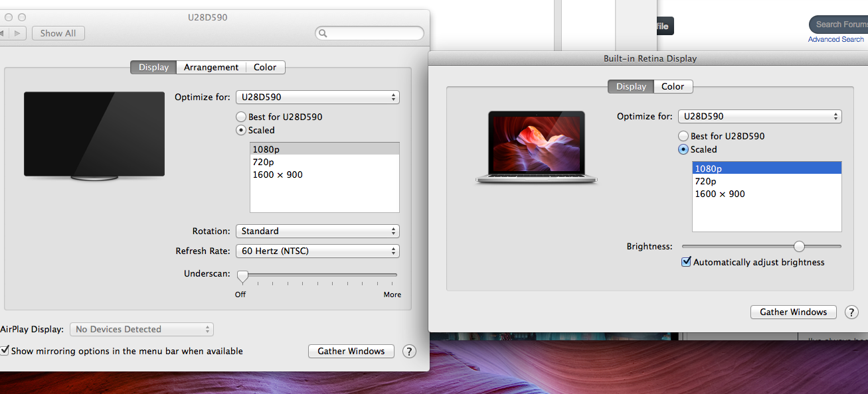Open Color tab in Built-in Retina window
Screen dimensions: 868x394
pyautogui.click(x=673, y=86)
